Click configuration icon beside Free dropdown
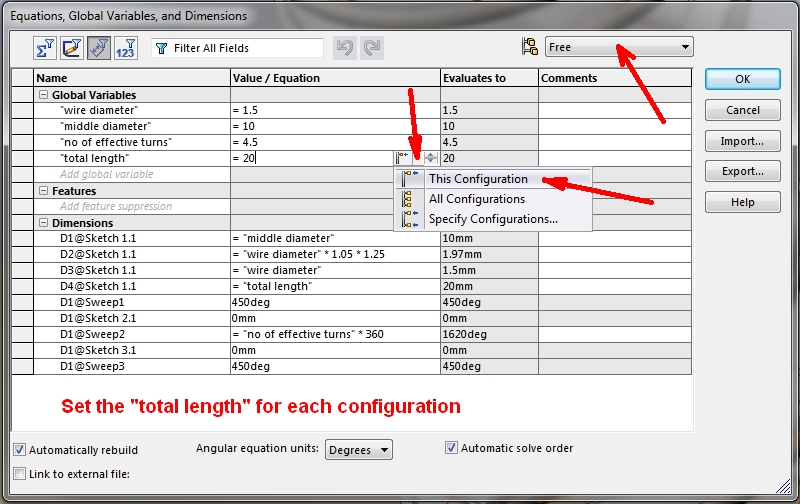 [530, 47]
